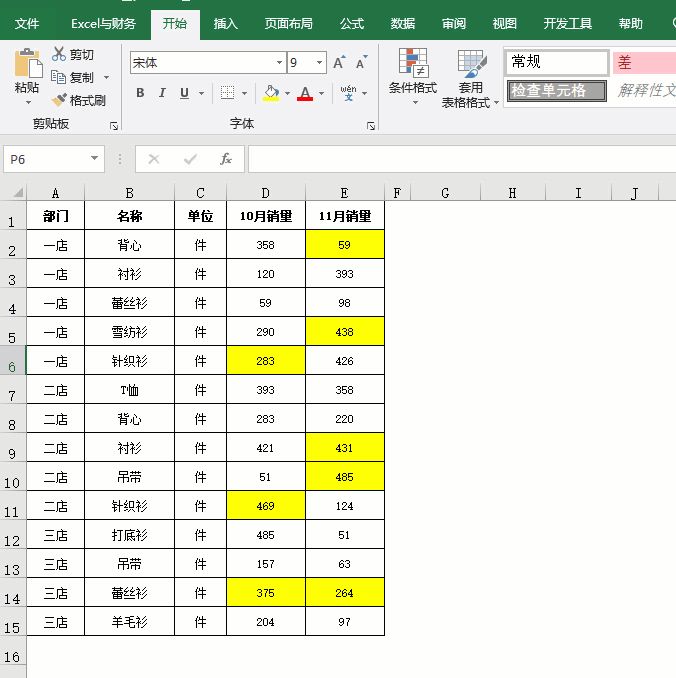Open clipboard pane dialog launcher
Image resolution: width=676 pixels, height=678 pixels.
tap(114, 126)
